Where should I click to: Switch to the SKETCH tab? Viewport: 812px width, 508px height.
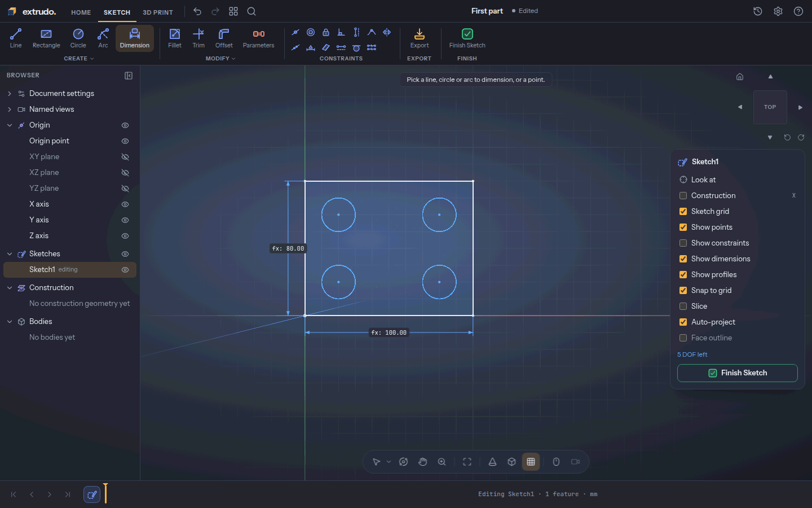click(x=117, y=12)
